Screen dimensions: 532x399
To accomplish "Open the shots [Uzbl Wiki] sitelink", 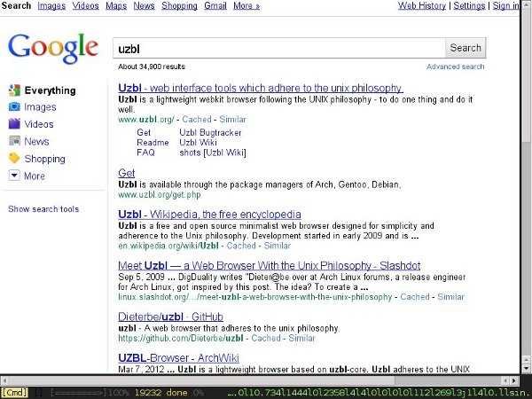I will (x=213, y=153).
